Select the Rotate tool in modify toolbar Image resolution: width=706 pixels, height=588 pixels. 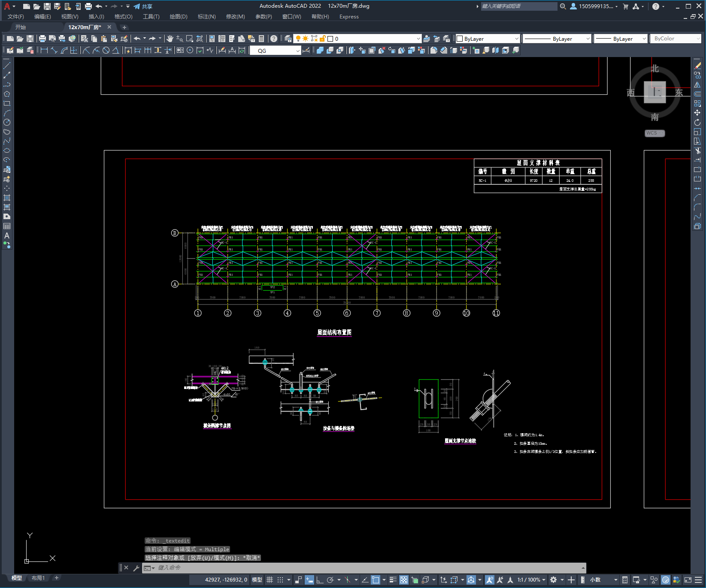click(697, 122)
